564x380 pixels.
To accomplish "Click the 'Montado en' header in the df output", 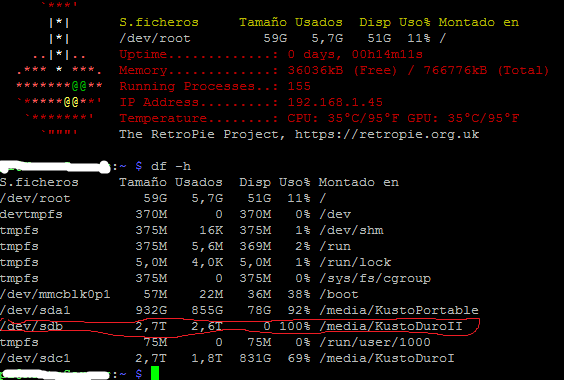I will pyautogui.click(x=359, y=182).
